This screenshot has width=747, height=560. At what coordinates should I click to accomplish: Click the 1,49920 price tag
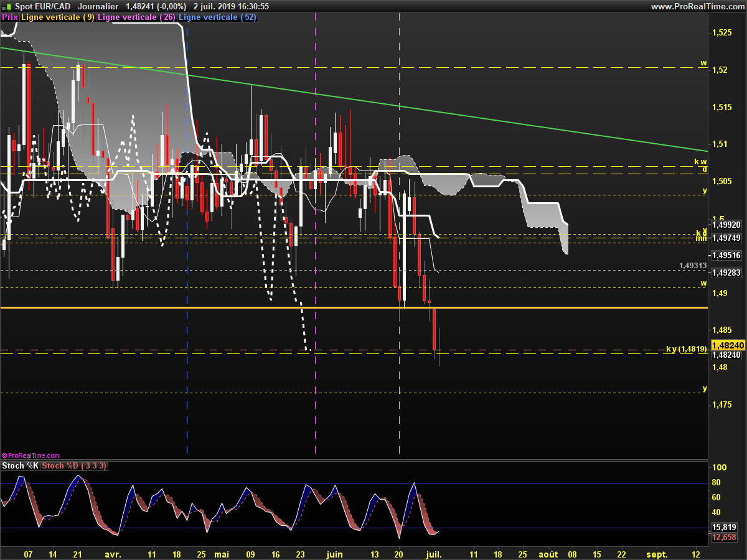click(x=726, y=225)
